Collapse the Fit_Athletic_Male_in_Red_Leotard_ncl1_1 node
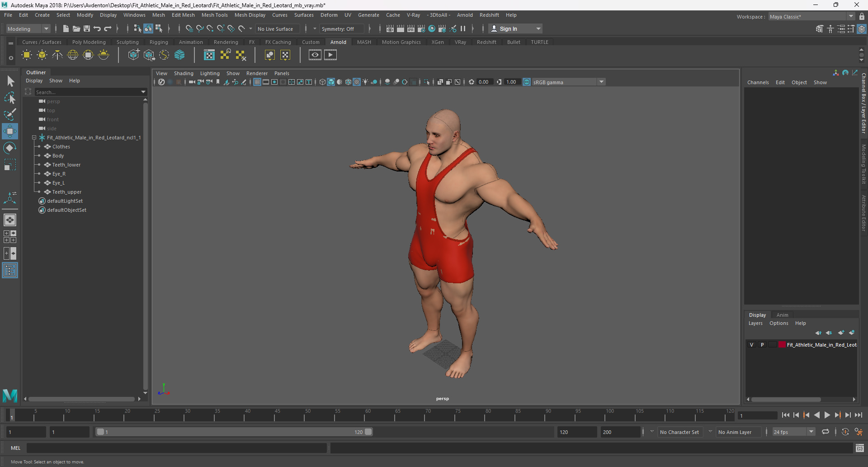Screen dimensions: 868x467 pyautogui.click(x=34, y=138)
